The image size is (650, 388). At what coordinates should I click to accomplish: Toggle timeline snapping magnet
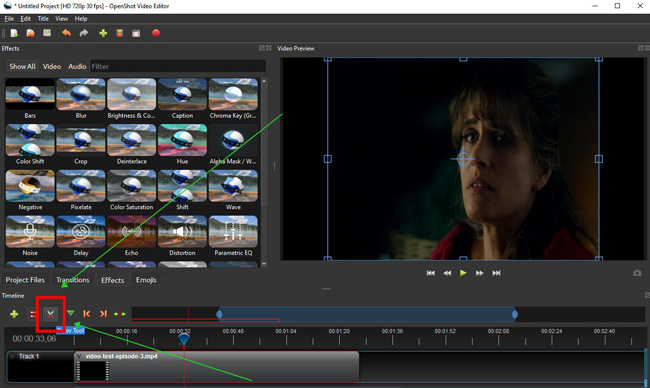click(33, 314)
